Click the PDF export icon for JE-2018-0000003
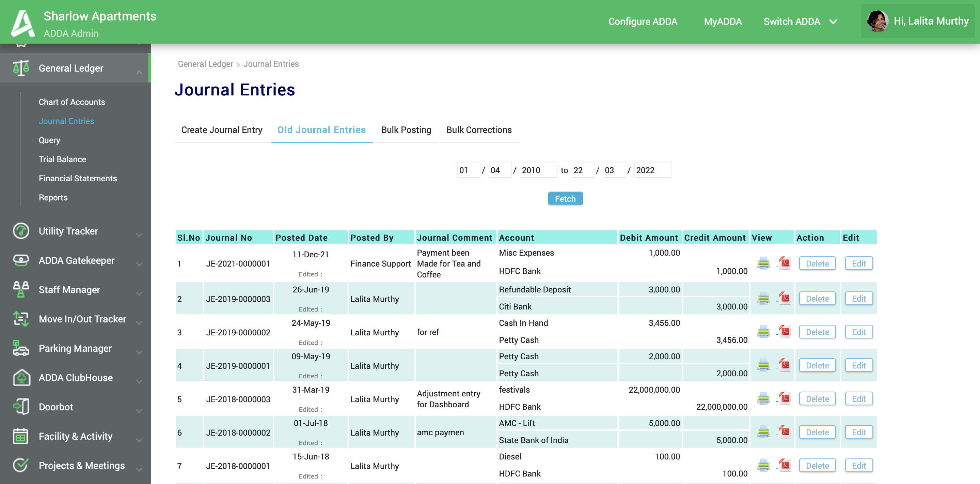This screenshot has width=980, height=484. point(785,398)
